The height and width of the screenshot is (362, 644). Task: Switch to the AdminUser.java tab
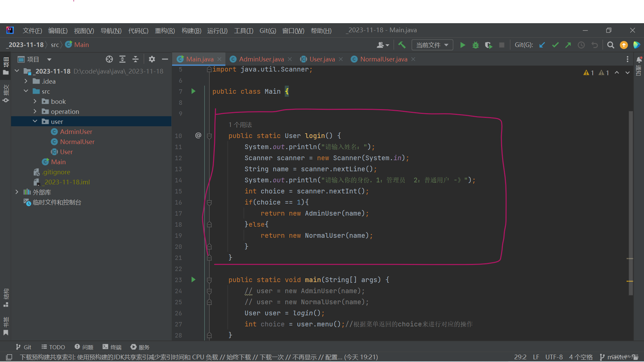261,59
